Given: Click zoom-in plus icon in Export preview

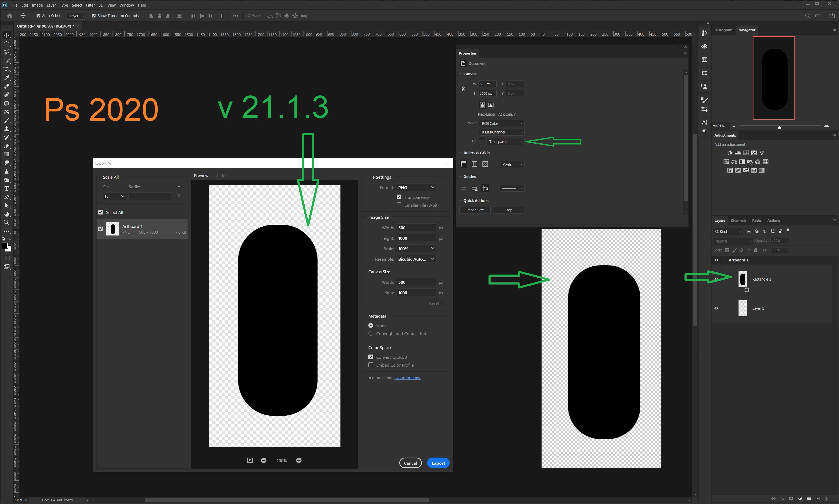Looking at the screenshot, I should click(x=299, y=460).
